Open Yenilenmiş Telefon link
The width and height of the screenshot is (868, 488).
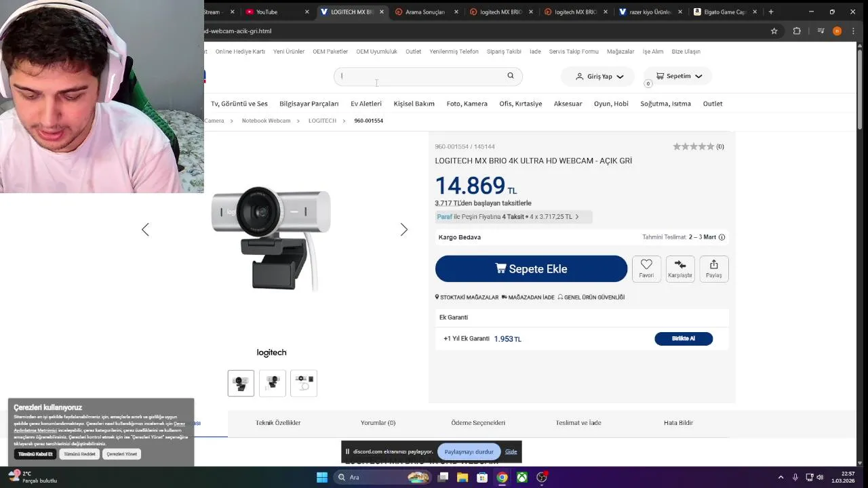point(454,52)
